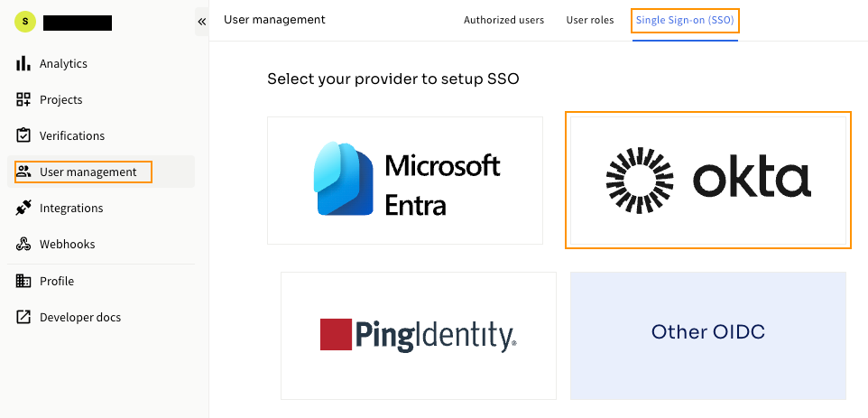Go to Webhooks in the sidebar
This screenshot has width=868, height=418.
click(67, 244)
